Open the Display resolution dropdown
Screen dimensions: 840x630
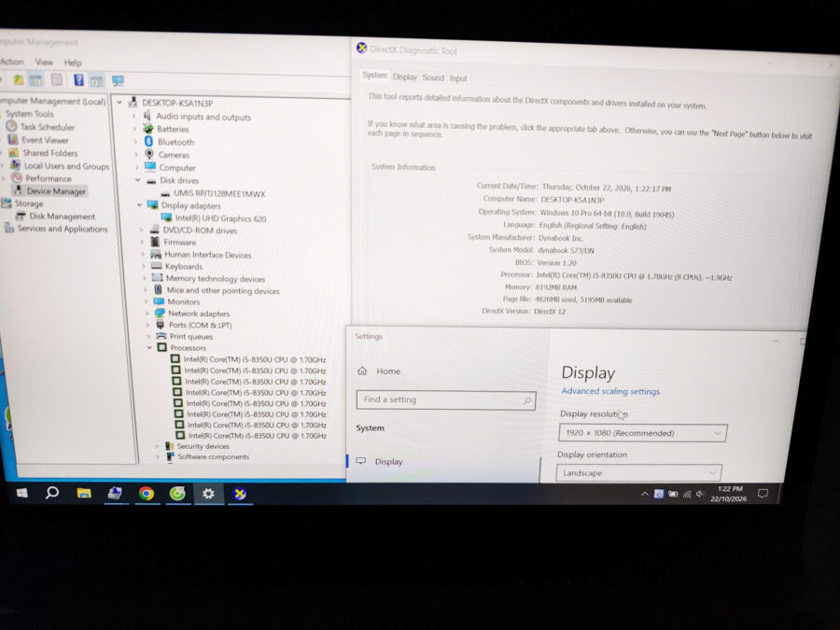point(642,433)
